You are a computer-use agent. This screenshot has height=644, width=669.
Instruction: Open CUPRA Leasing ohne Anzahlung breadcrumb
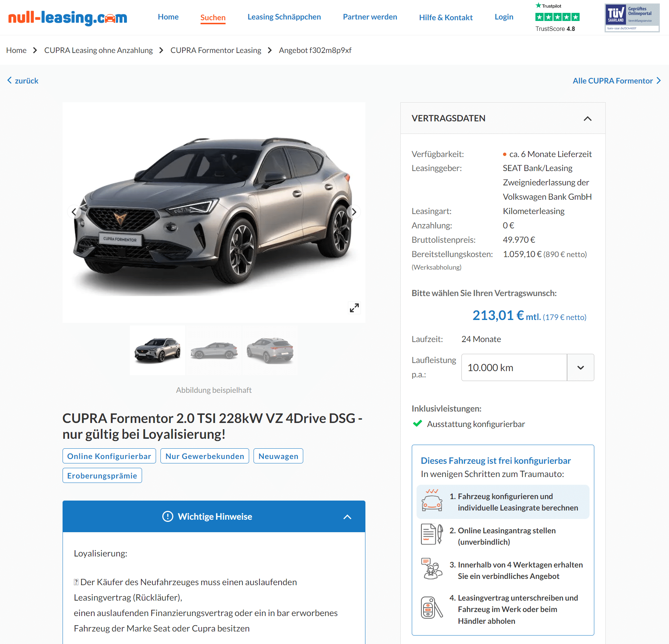pyautogui.click(x=98, y=50)
